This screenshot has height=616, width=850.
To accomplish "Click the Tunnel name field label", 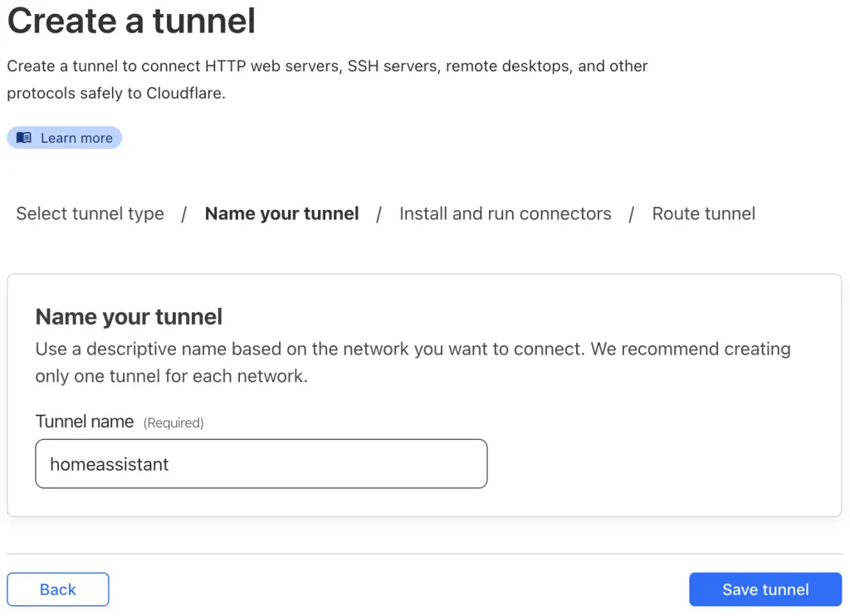I will 85,422.
